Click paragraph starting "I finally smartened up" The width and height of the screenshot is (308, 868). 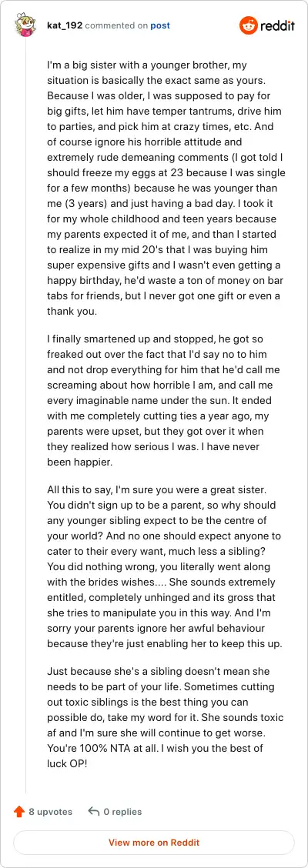(x=162, y=399)
